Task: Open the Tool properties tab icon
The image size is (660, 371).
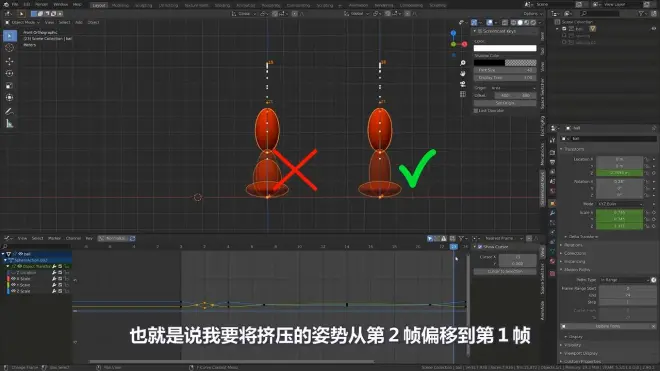Action: 553,140
